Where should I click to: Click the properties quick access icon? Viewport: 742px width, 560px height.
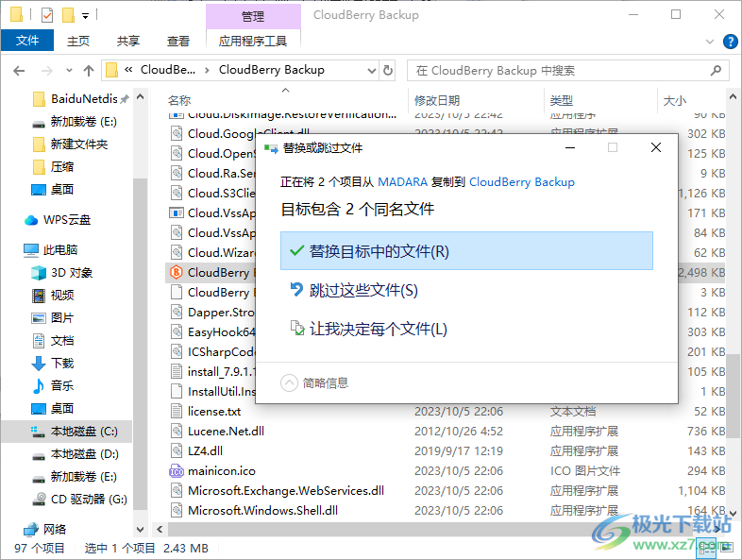(x=47, y=15)
